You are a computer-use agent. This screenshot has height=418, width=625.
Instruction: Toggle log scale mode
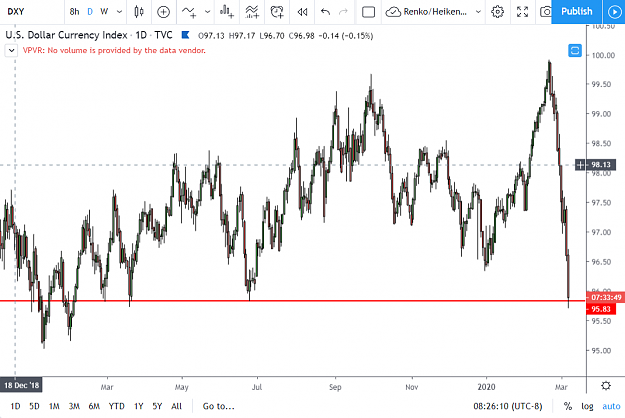tap(587, 406)
